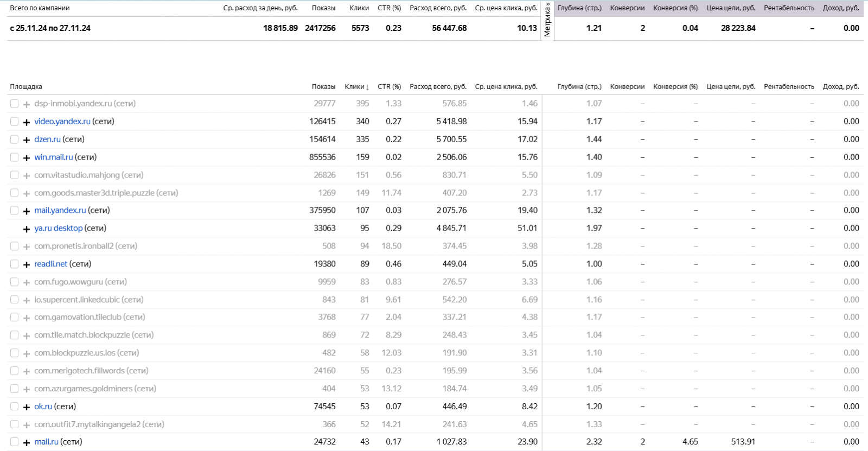Viewport: 868px width, 451px height.
Task: Click plus icon next to ok.ru
Action: click(26, 407)
